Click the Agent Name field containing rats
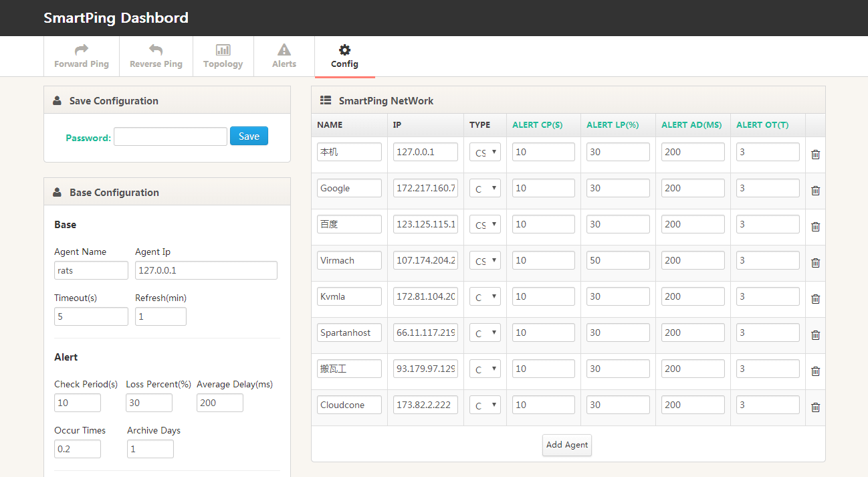The width and height of the screenshot is (868, 477). (x=91, y=270)
